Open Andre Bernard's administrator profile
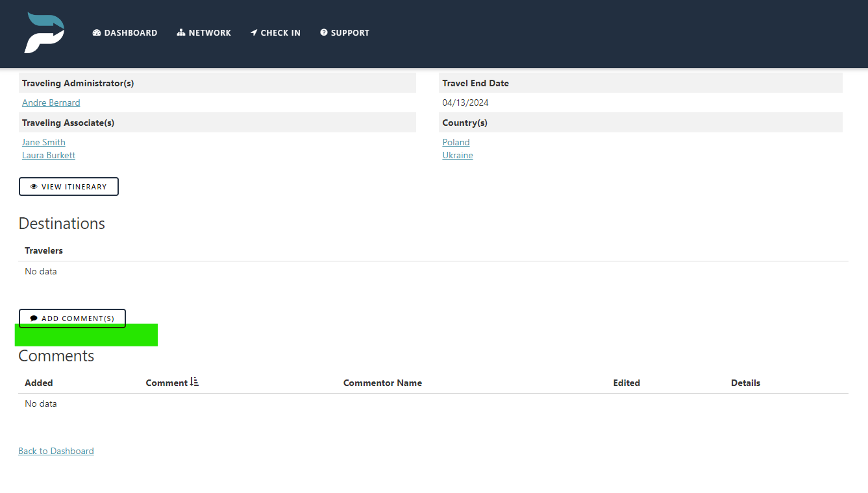The width and height of the screenshot is (868, 493). point(51,102)
